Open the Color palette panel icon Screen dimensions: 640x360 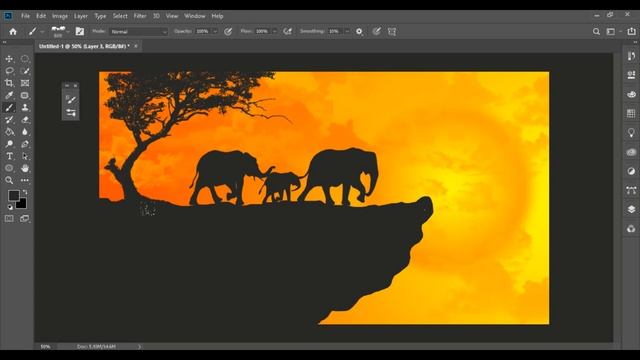coord(631,94)
